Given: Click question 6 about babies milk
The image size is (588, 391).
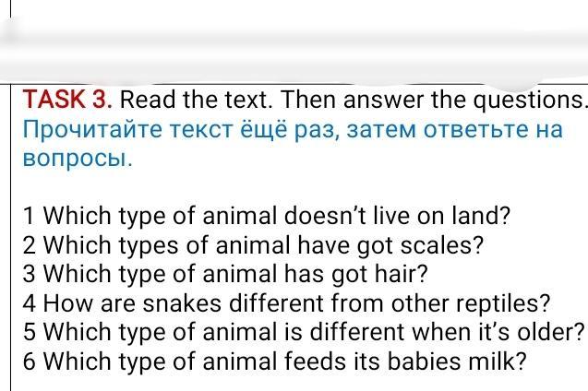Looking at the screenshot, I should click(275, 361).
